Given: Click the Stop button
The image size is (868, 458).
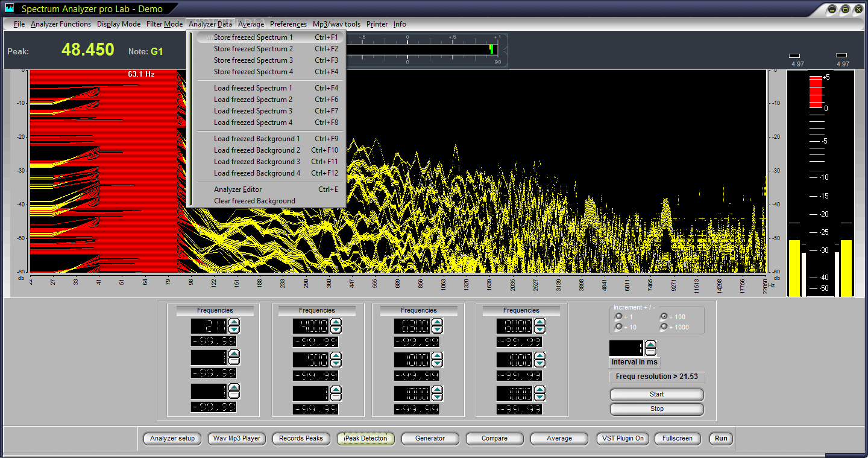Looking at the screenshot, I should (657, 409).
